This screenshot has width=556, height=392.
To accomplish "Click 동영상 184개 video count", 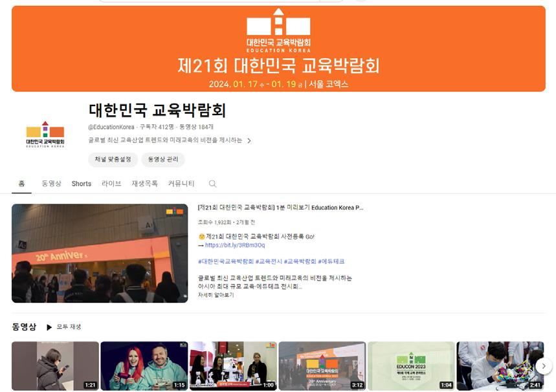I will [x=196, y=127].
